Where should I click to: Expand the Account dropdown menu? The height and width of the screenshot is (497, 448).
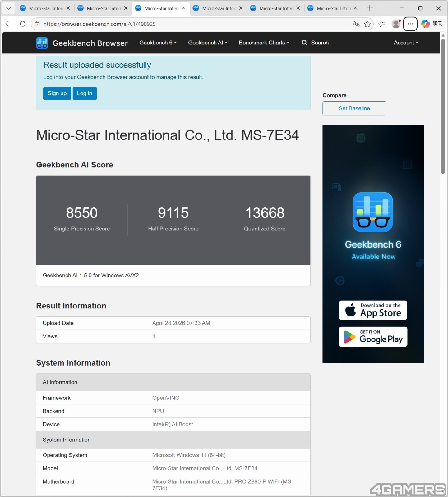pyautogui.click(x=406, y=43)
